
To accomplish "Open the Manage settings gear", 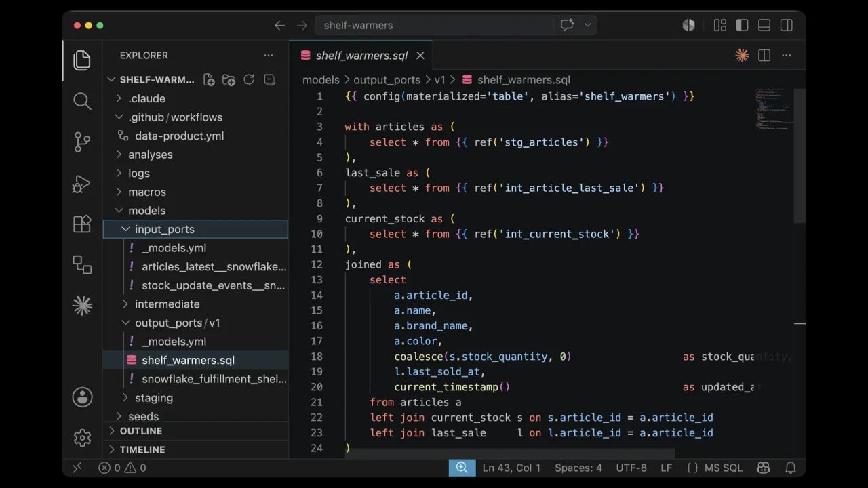I will coord(82,438).
